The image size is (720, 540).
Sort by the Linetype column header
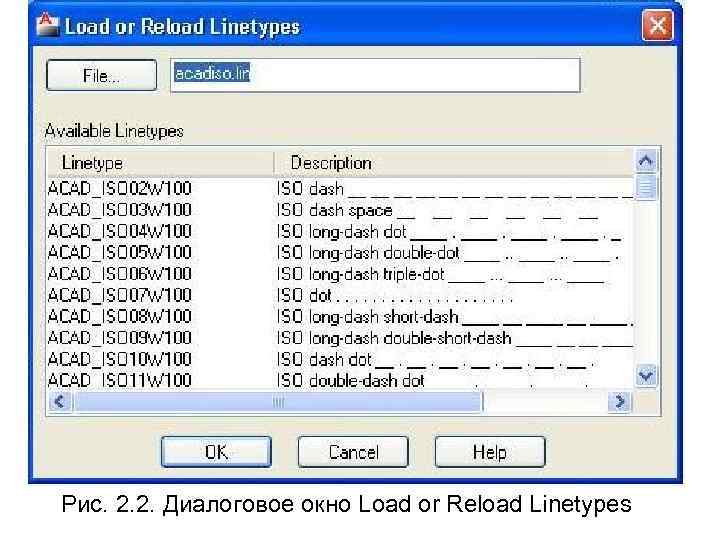160,163
